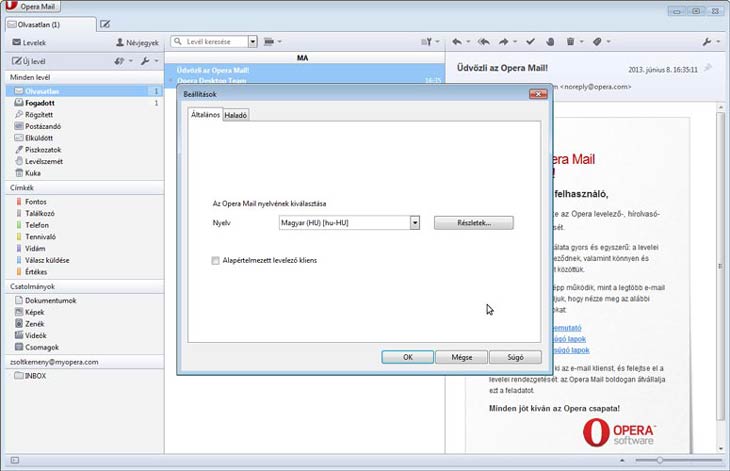Expand the Nyelv language dropdown
Screen dimensions: 730x471
pyautogui.click(x=414, y=222)
